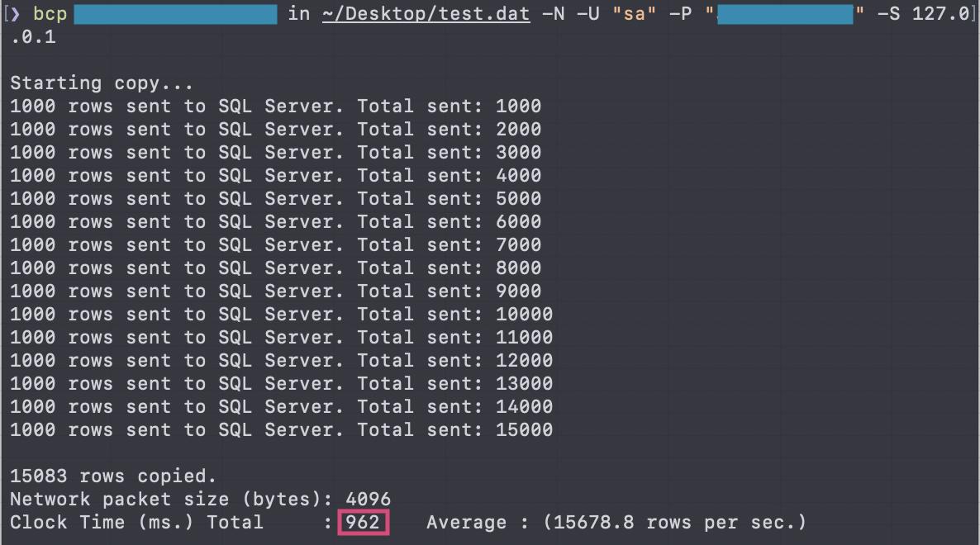Click the line with Total sent: 7000
The height and width of the screenshot is (545, 980).
276,244
